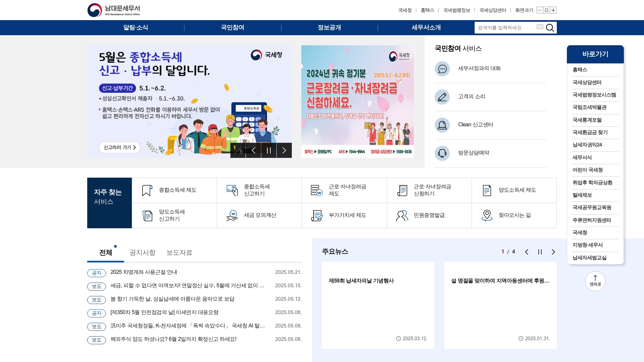644x362 pixels.
Task: Click 근로·자녀장려금 신청하기 notepad icon
Action: click(x=402, y=190)
